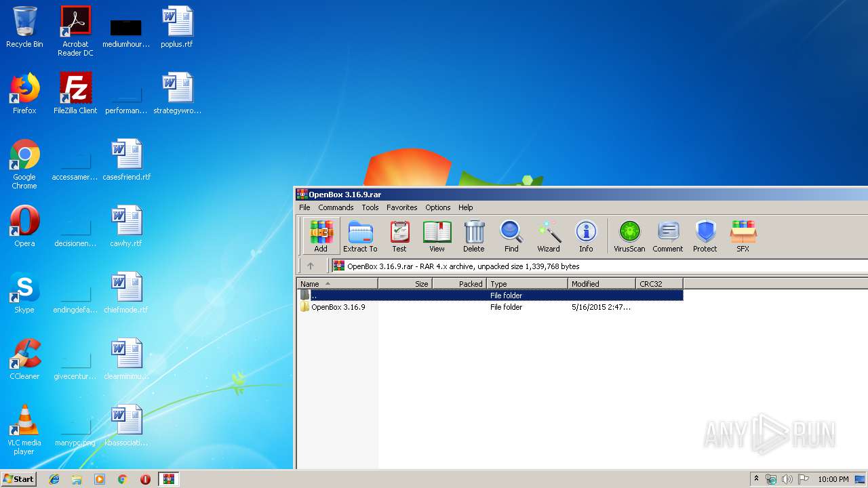Open the View toolbar icon

coord(437,236)
